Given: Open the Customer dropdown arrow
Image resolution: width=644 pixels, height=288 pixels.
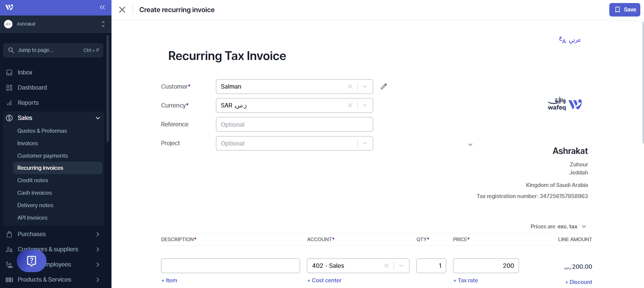Looking at the screenshot, I should (365, 87).
